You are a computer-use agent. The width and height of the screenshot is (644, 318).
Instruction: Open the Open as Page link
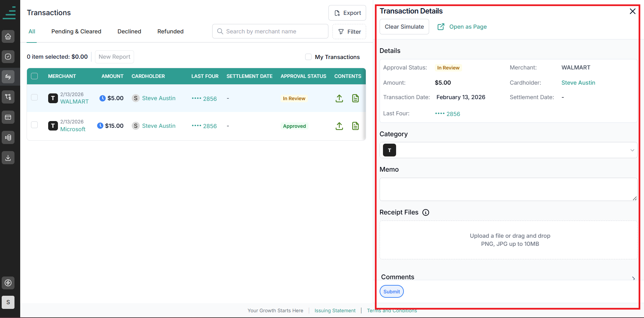tap(468, 27)
